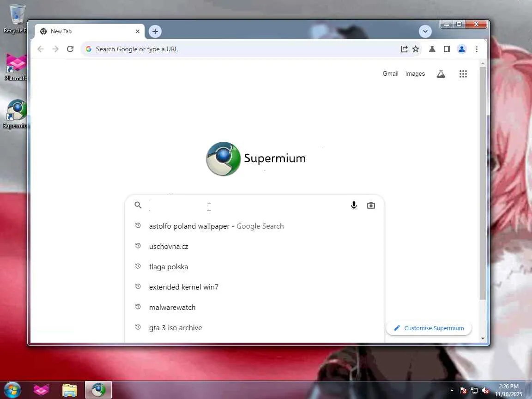Select suggestion malwarewatch
Image resolution: width=532 pixels, height=399 pixels.
coord(254,308)
